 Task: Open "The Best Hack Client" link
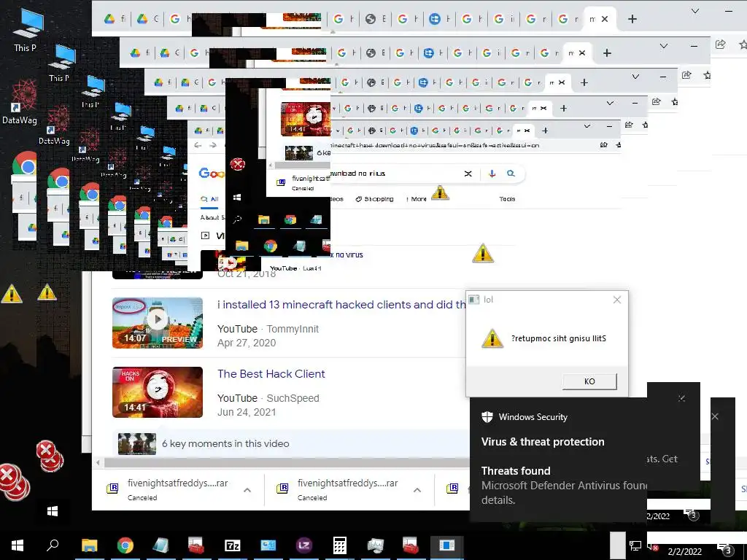[271, 374]
